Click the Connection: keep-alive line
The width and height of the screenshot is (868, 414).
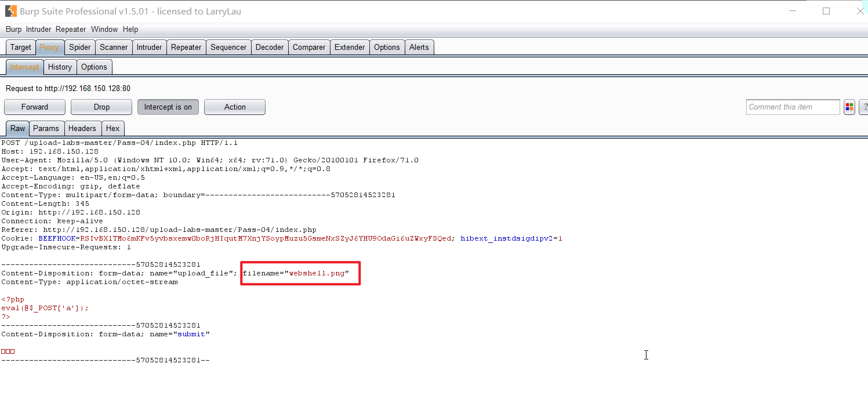(x=52, y=221)
